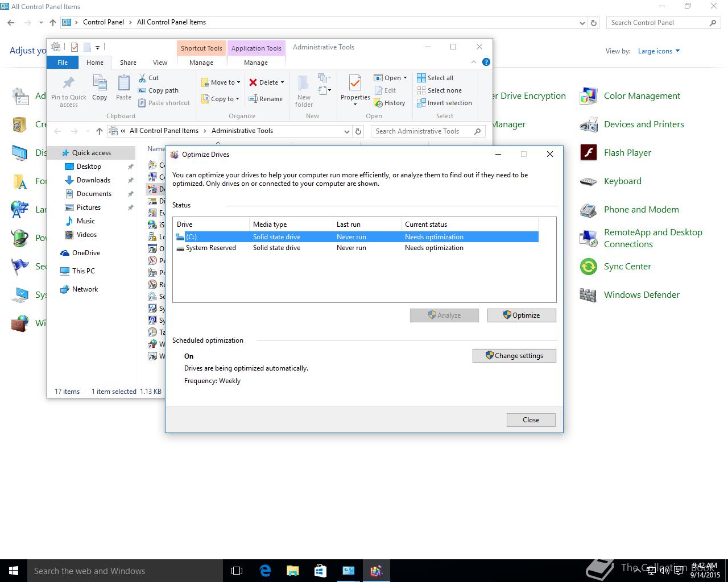Screen dimensions: 728x582
Task: Select the System Reserved drive row
Action: pos(210,248)
